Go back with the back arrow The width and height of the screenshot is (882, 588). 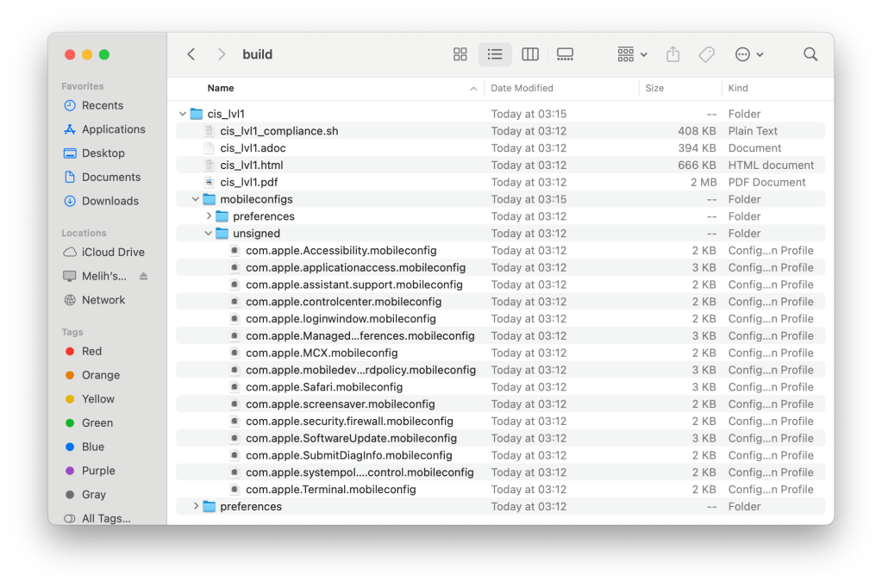[x=191, y=54]
